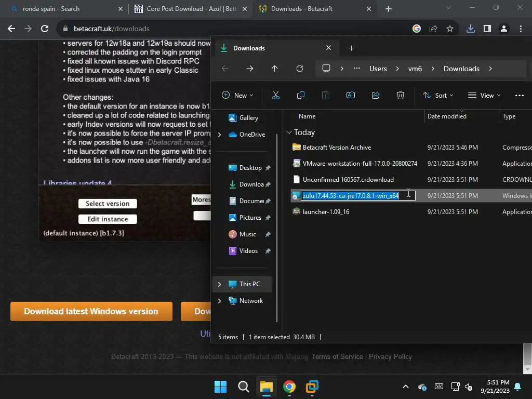
Task: Open taskbar Search
Action: [x=243, y=387]
